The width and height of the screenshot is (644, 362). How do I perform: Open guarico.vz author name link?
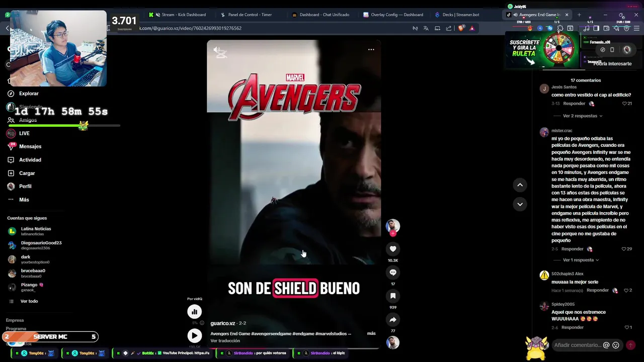(223, 323)
